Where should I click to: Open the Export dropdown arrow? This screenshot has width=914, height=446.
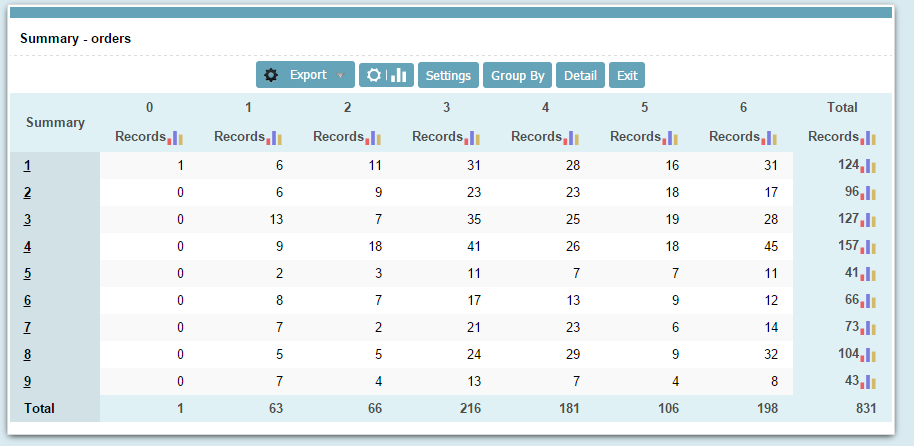341,76
